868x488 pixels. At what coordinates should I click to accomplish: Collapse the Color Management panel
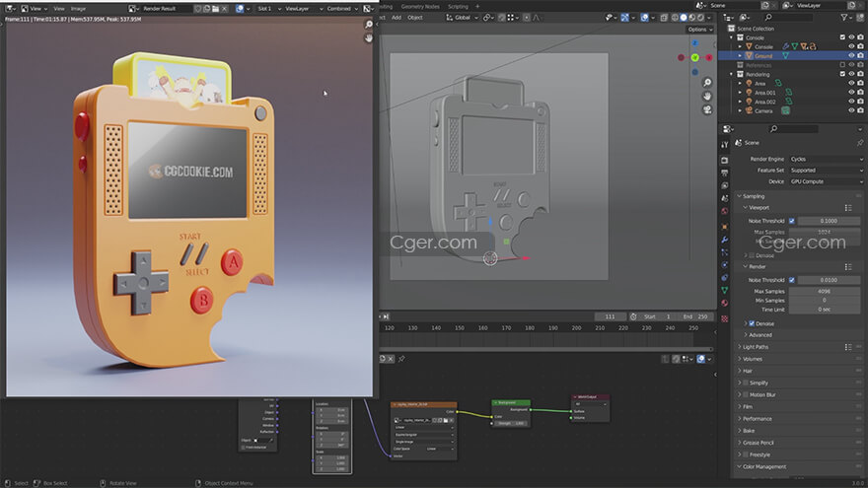pos(763,467)
